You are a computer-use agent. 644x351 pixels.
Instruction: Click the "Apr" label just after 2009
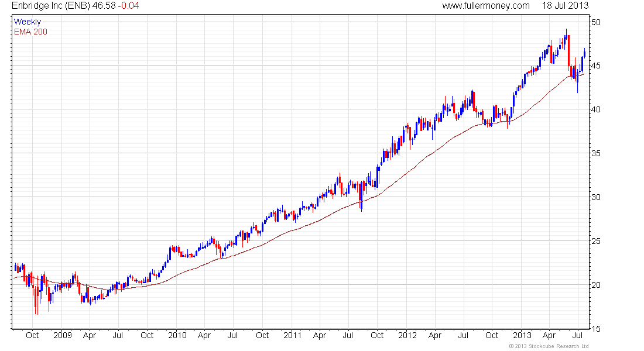(90, 335)
